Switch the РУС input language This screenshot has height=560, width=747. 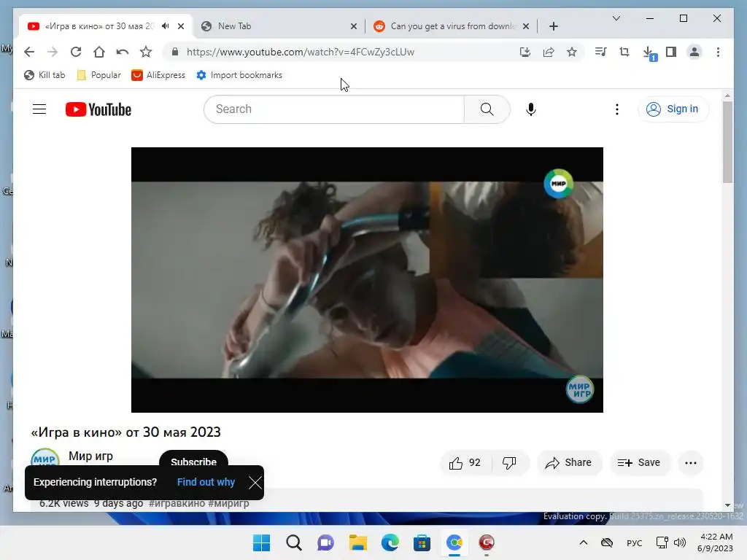coord(634,542)
